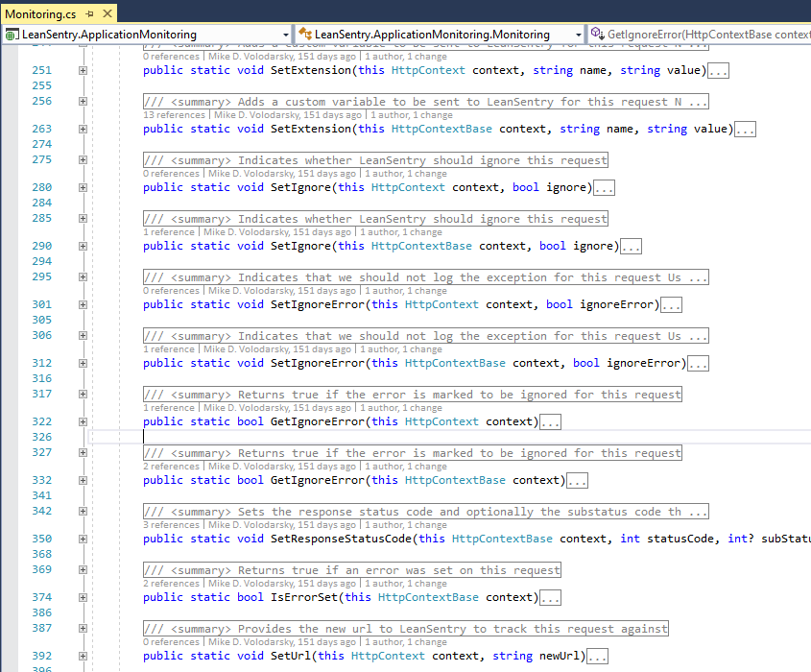The image size is (811, 672).
Task: Click '1 author, 1 change' above IsErrorSet
Action: pos(405,584)
